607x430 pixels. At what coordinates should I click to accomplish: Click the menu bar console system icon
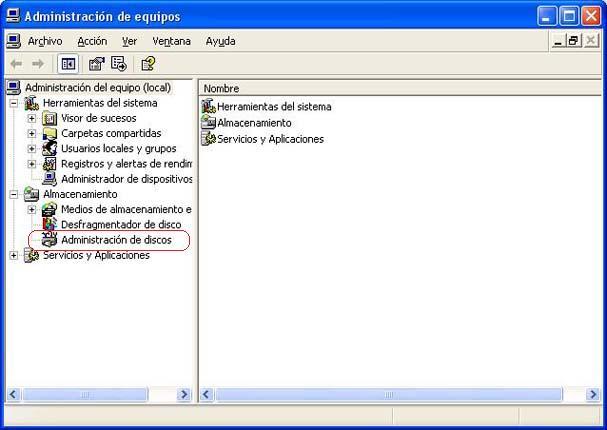[14, 41]
